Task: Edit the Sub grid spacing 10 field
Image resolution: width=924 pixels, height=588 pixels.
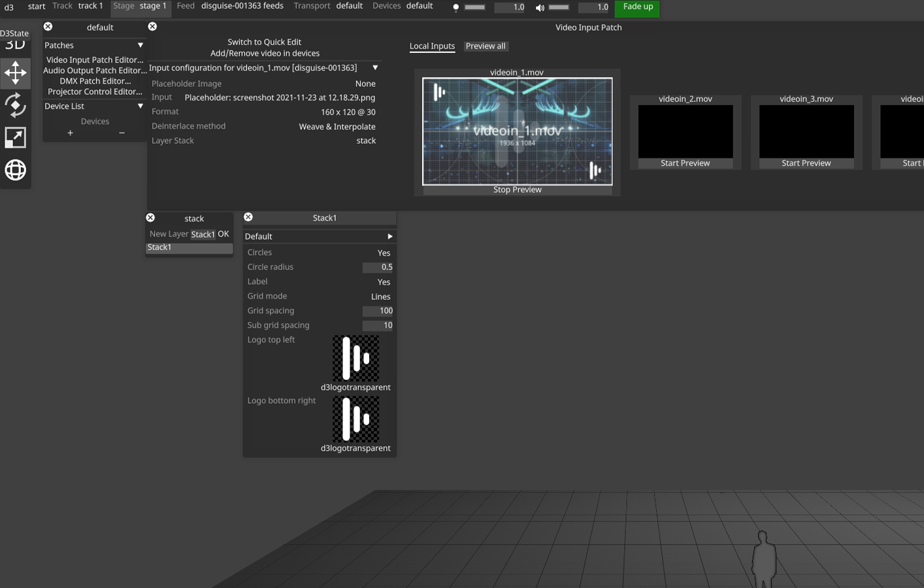Action: click(378, 325)
